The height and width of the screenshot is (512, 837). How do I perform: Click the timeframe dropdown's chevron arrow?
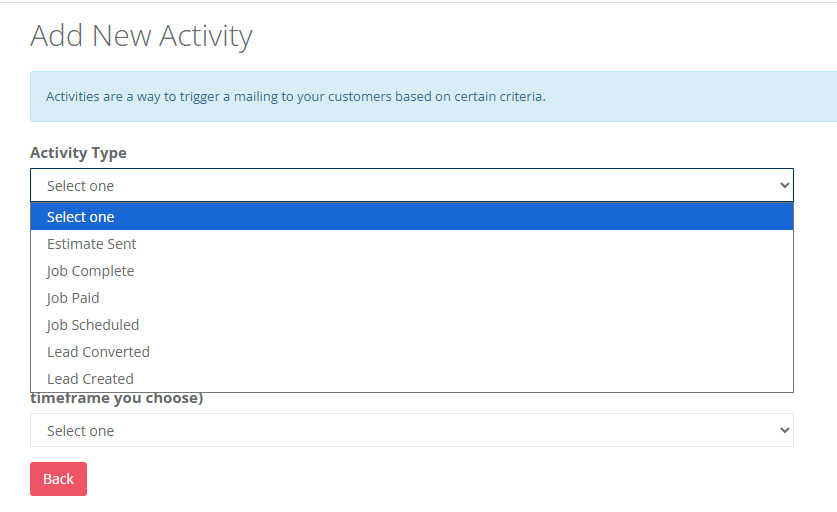(784, 431)
